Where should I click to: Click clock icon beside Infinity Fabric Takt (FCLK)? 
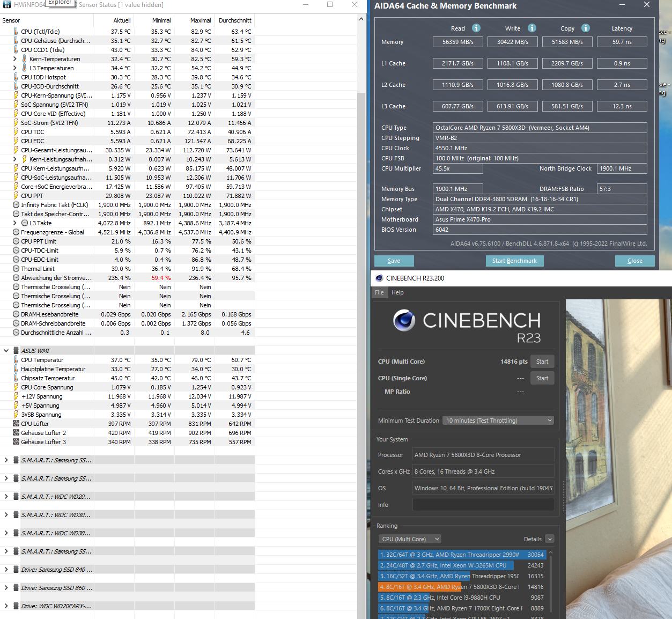pos(16,205)
